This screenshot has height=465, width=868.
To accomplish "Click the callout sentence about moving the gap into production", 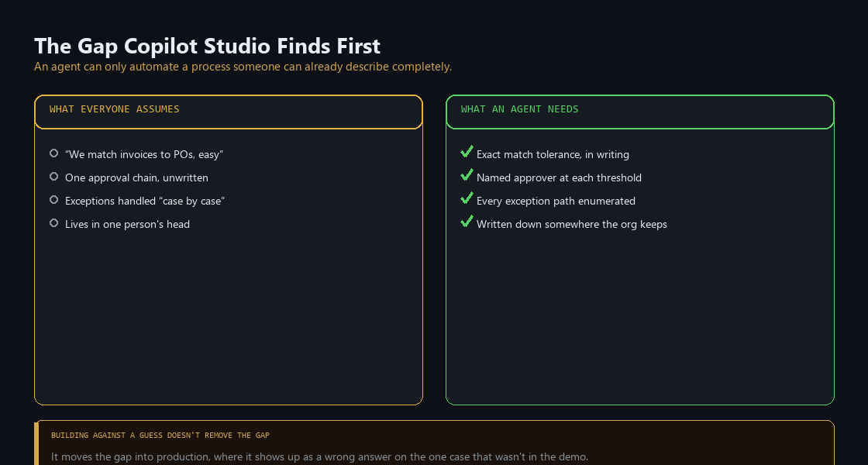I will [320, 456].
